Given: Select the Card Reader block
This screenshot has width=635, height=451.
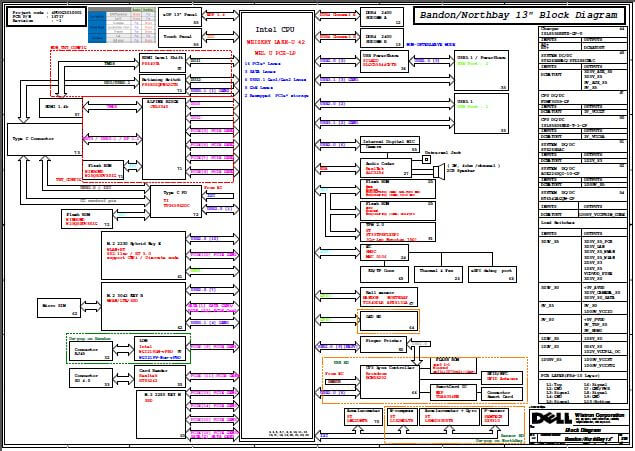Looking at the screenshot, I should click(159, 376).
